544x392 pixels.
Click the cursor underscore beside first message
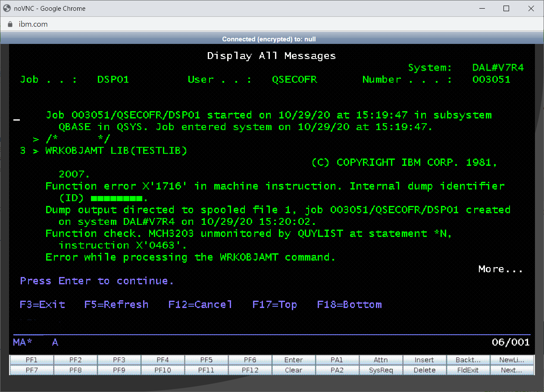(16, 120)
